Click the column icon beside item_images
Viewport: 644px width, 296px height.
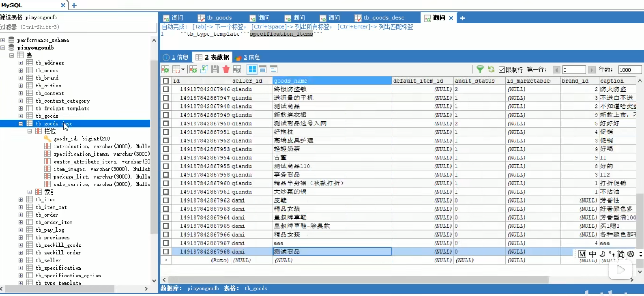point(47,169)
